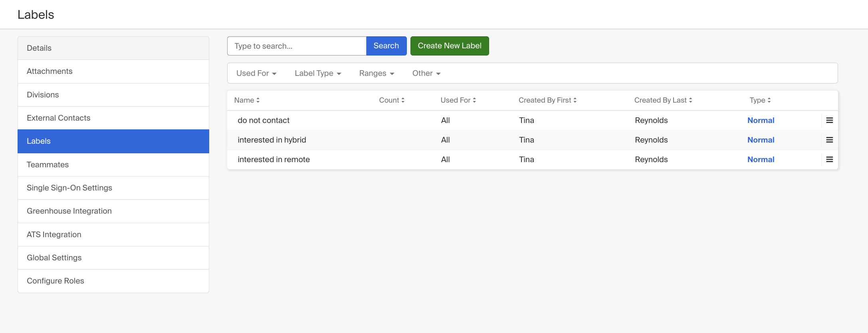The height and width of the screenshot is (333, 868).
Task: Click All in interested in remote row
Action: [x=446, y=159]
